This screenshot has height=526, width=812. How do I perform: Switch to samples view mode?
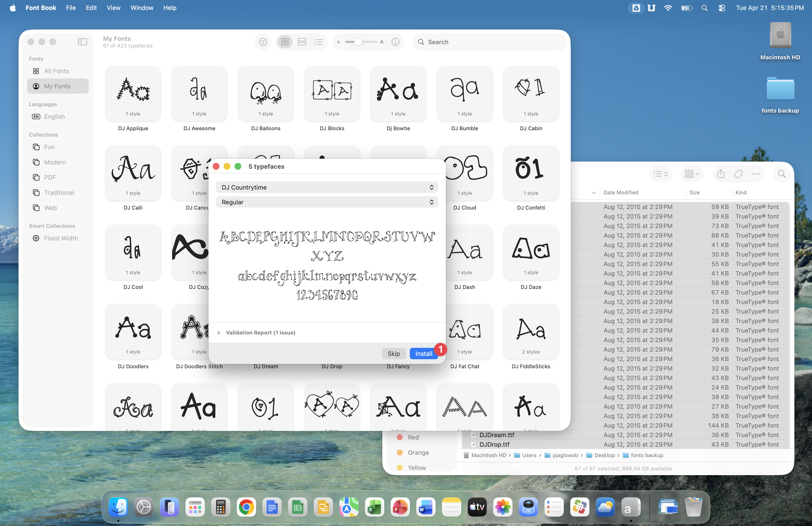tap(302, 42)
